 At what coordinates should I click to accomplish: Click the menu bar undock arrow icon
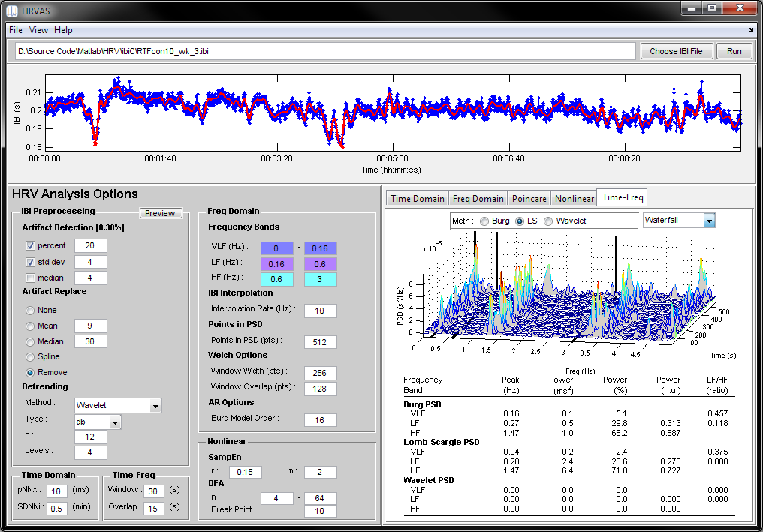point(751,31)
